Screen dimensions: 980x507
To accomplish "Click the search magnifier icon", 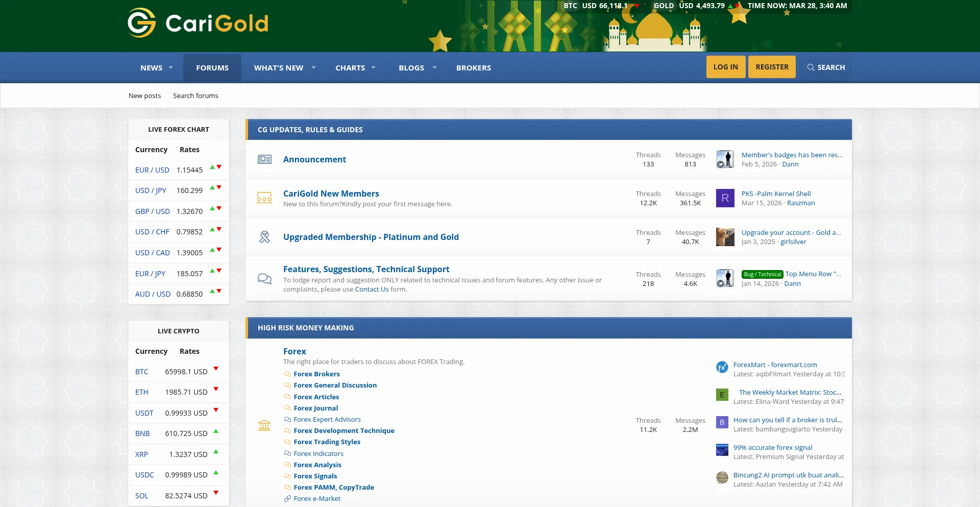I will point(811,67).
